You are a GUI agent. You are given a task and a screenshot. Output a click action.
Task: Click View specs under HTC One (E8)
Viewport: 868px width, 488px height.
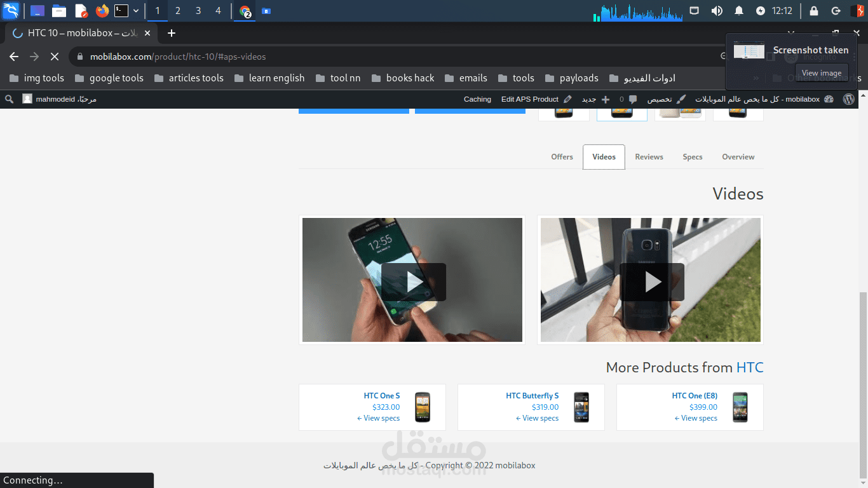(696, 418)
